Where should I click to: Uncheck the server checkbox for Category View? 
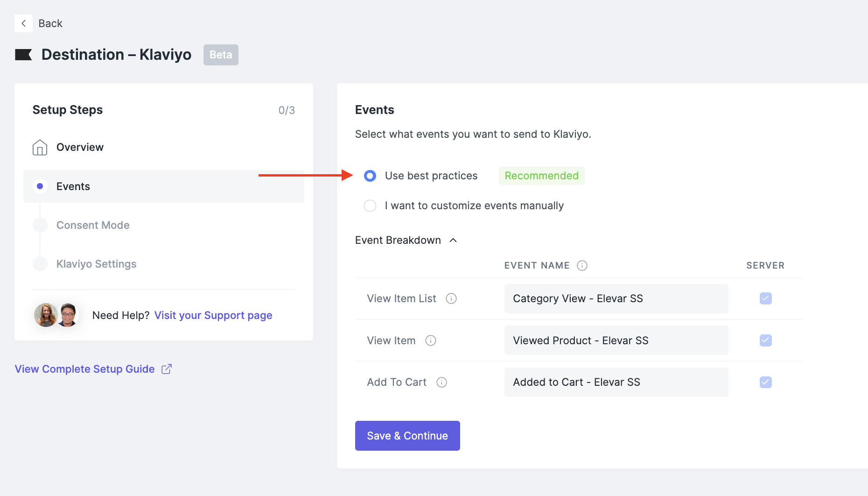(x=765, y=298)
